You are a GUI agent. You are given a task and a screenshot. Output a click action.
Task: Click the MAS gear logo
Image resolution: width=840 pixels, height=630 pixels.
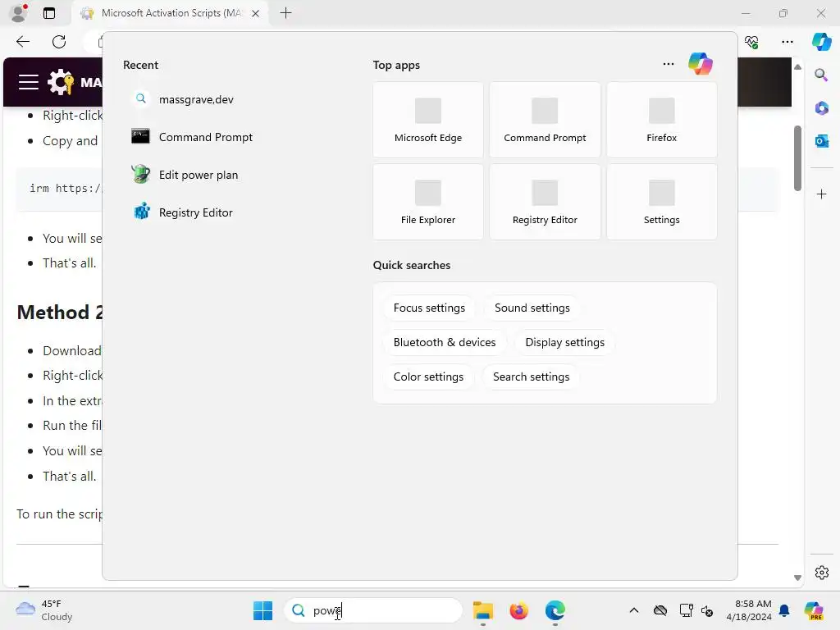pos(61,82)
